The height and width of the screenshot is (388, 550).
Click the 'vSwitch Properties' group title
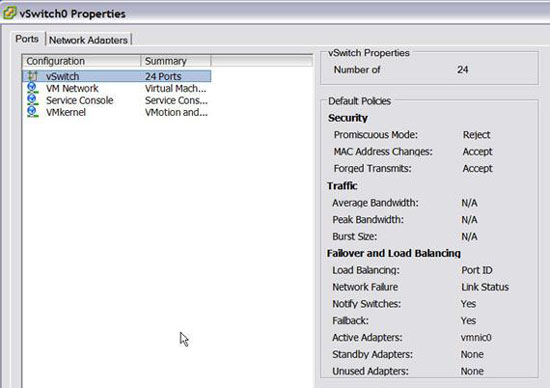pyautogui.click(x=369, y=53)
